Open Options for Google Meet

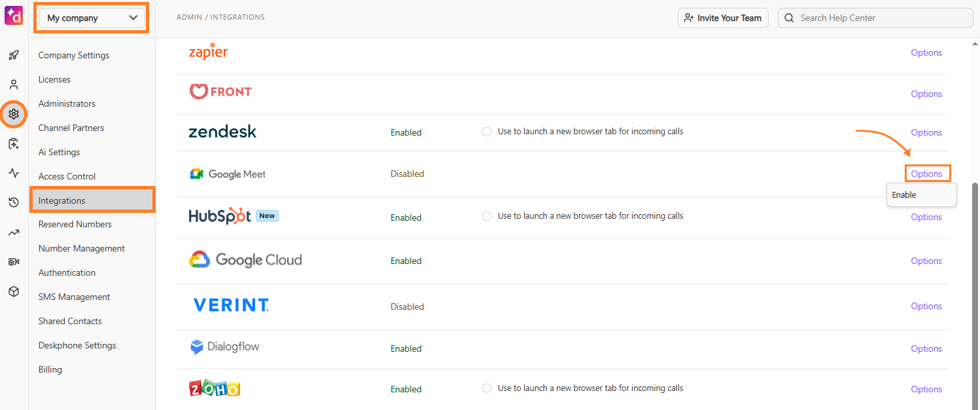[x=926, y=174]
